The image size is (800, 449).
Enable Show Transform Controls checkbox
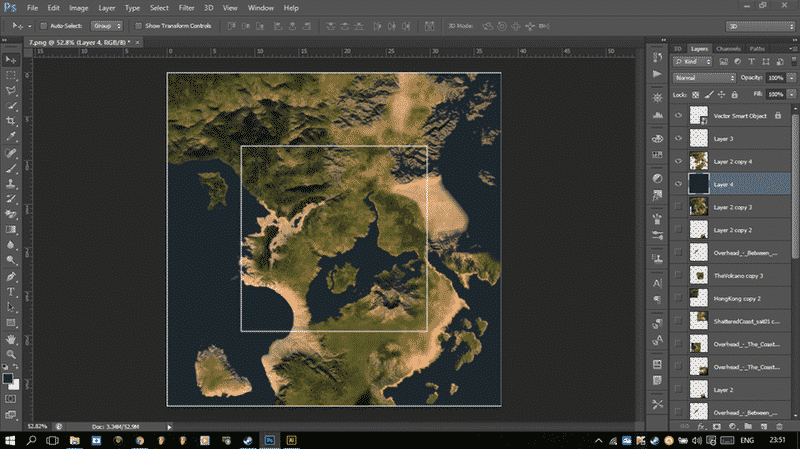[139, 25]
